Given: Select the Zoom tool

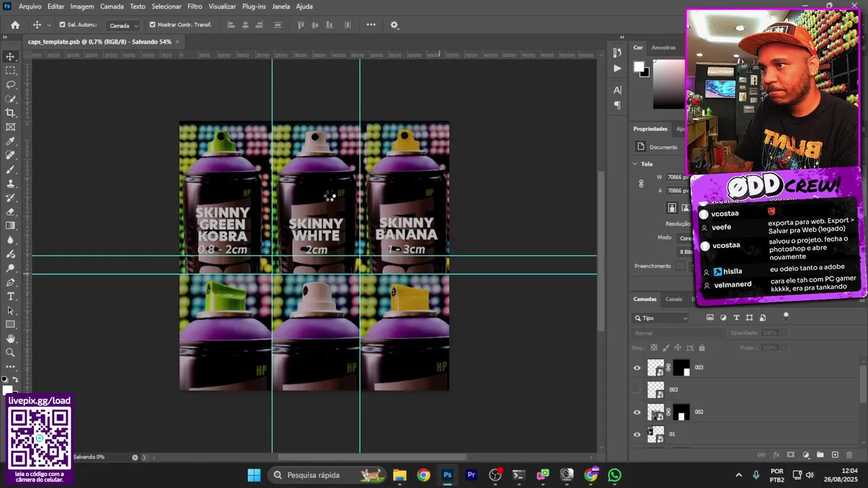Looking at the screenshot, I should (x=10, y=352).
